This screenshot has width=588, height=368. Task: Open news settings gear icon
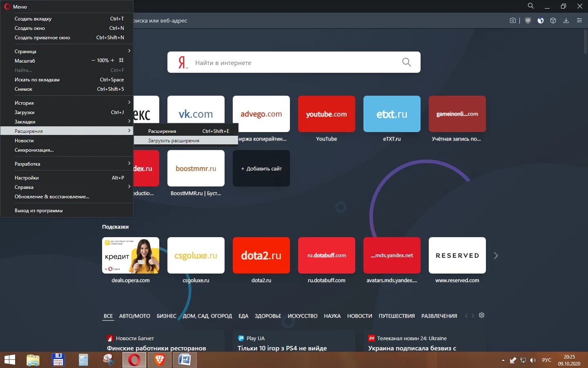[481, 315]
